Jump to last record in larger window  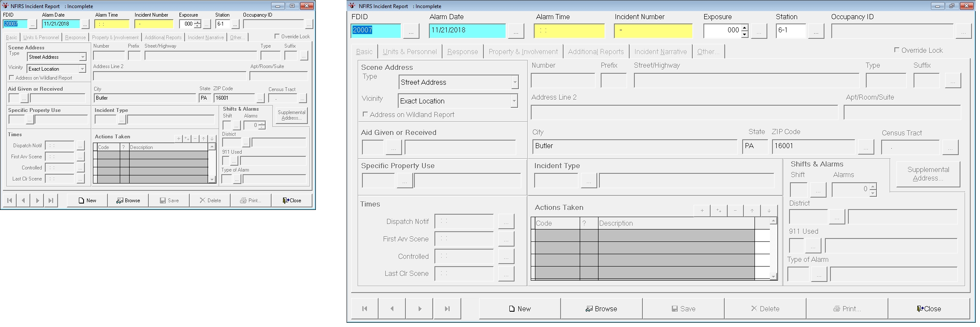pyautogui.click(x=447, y=309)
